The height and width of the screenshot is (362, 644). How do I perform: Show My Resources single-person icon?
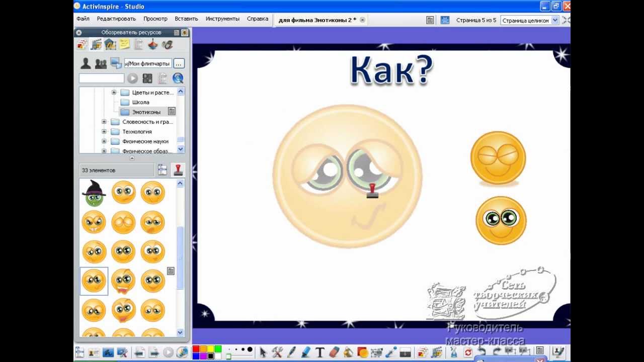tap(86, 63)
